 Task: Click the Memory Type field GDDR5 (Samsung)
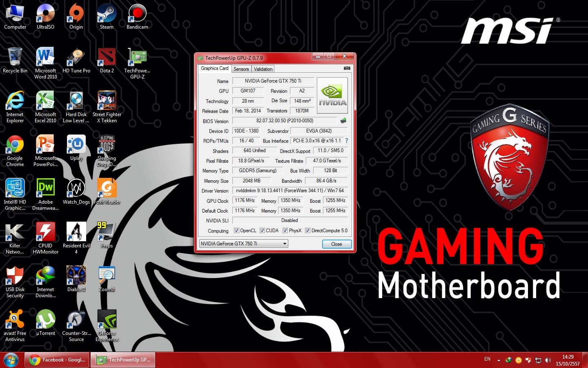point(258,171)
